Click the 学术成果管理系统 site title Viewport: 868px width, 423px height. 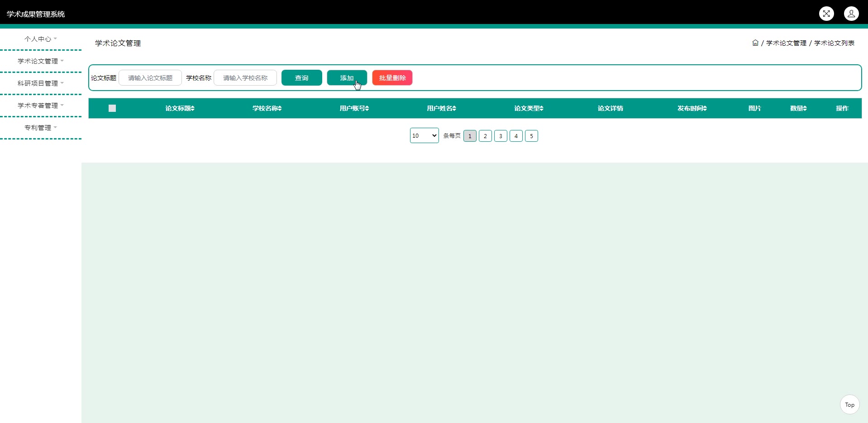[x=36, y=14]
